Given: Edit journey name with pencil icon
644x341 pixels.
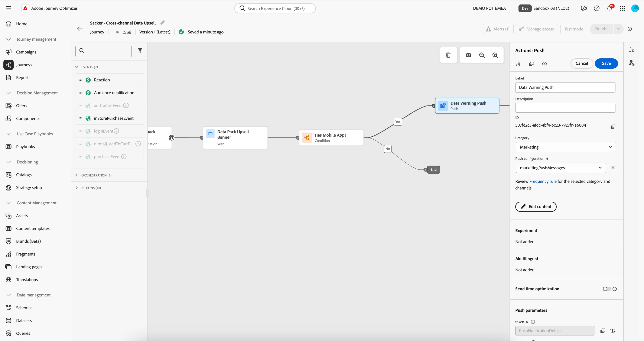Looking at the screenshot, I should point(162,23).
